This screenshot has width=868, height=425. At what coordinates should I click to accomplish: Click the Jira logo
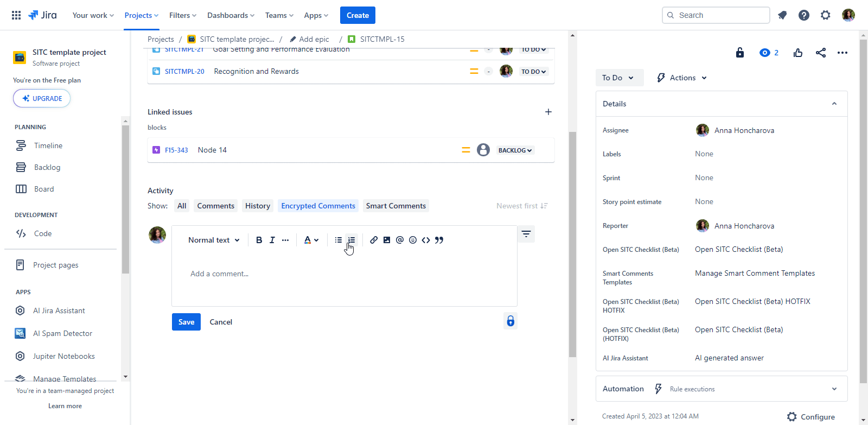(42, 15)
